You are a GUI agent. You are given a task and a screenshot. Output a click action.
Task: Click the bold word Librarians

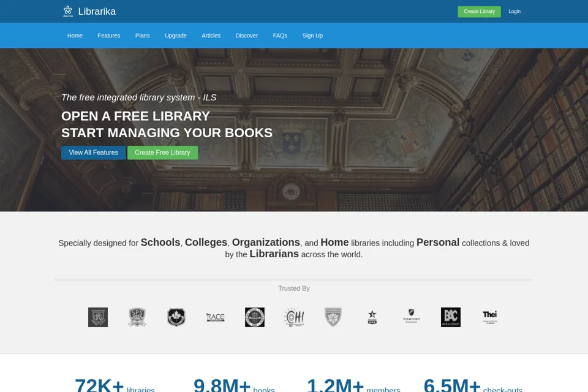click(x=274, y=254)
